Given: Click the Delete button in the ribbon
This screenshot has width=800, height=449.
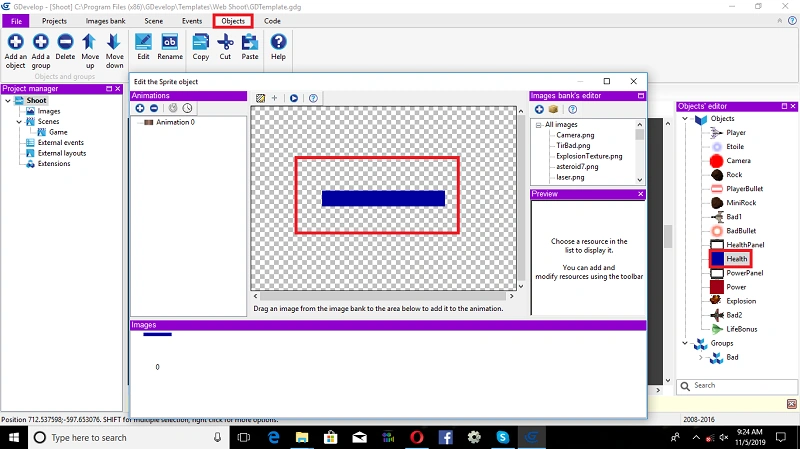Looking at the screenshot, I should [65, 47].
